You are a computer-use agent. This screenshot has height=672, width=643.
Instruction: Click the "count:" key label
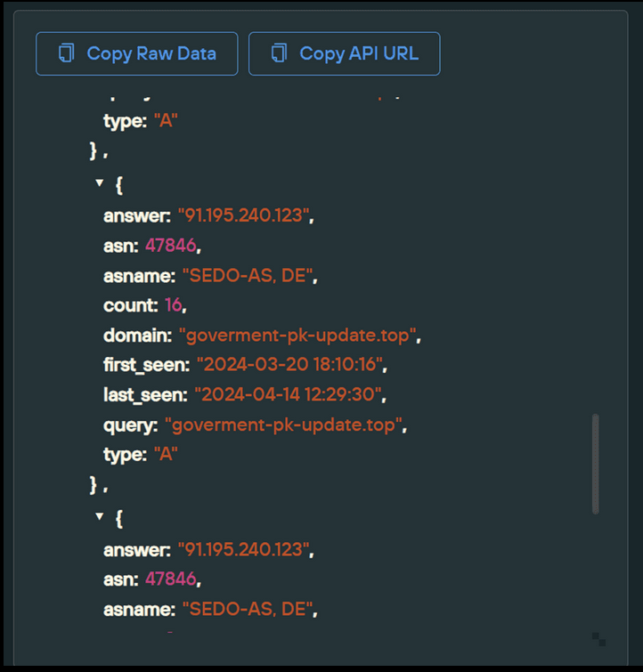pos(130,305)
